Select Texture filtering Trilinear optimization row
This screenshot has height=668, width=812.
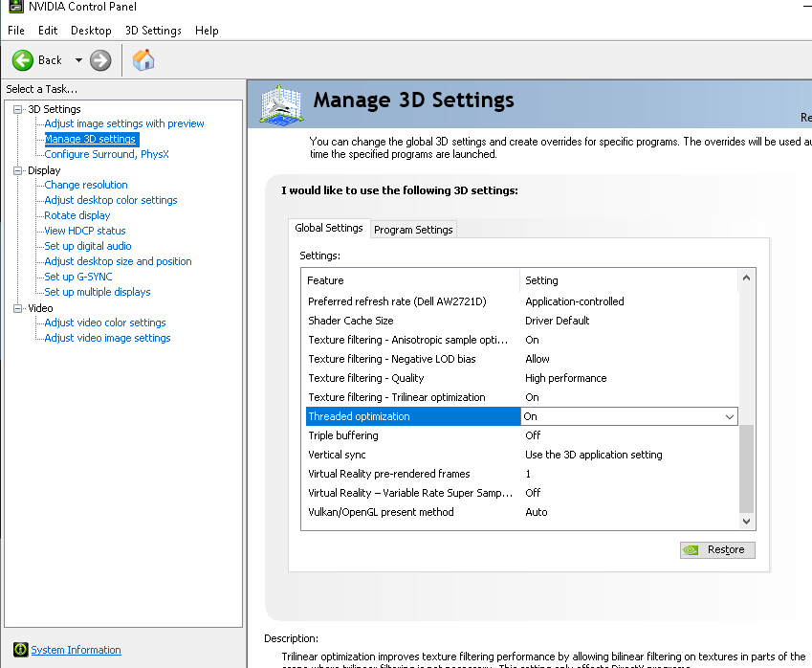point(521,397)
